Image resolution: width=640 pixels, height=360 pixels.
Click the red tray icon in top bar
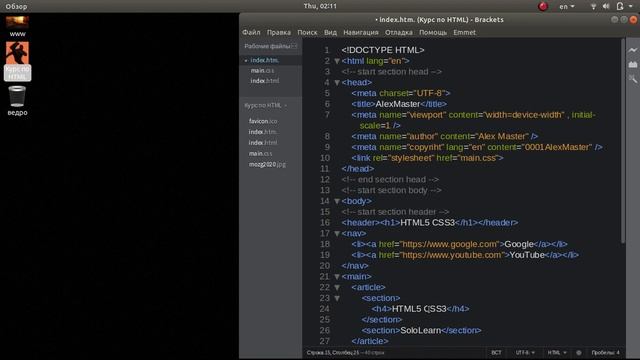(x=543, y=6)
